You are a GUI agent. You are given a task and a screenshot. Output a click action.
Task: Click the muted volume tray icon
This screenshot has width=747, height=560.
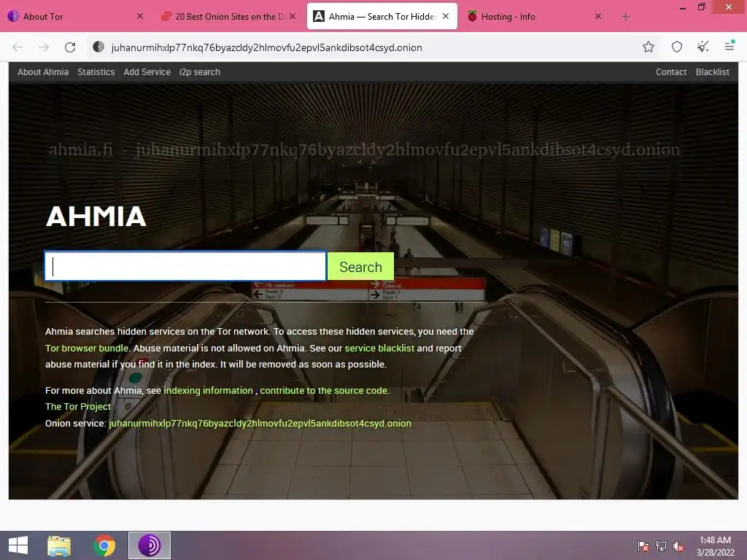pos(678,546)
